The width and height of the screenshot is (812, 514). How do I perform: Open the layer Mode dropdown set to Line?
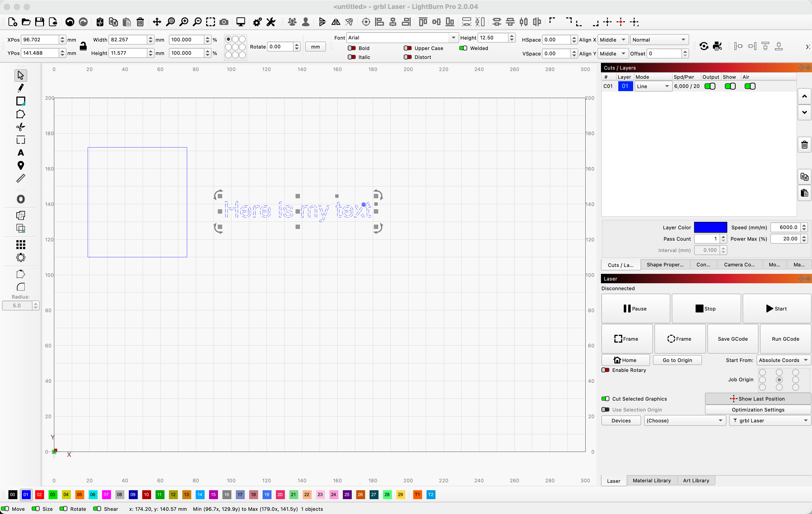(x=652, y=86)
